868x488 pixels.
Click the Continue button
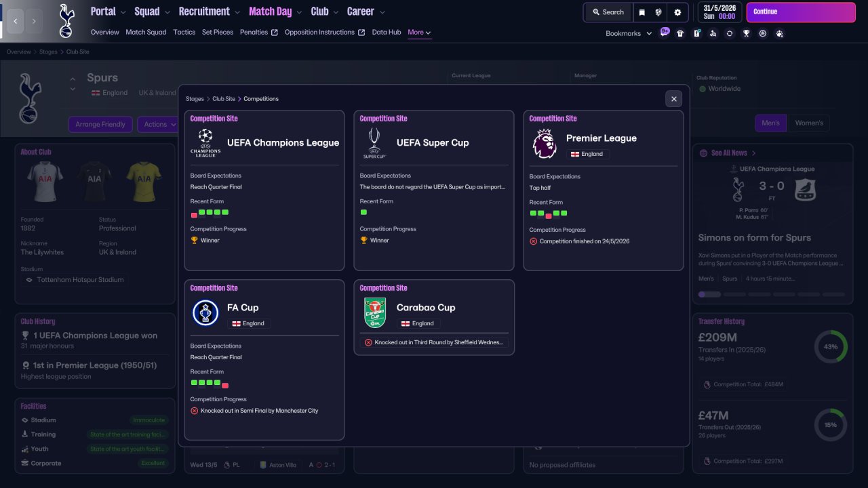(x=801, y=12)
